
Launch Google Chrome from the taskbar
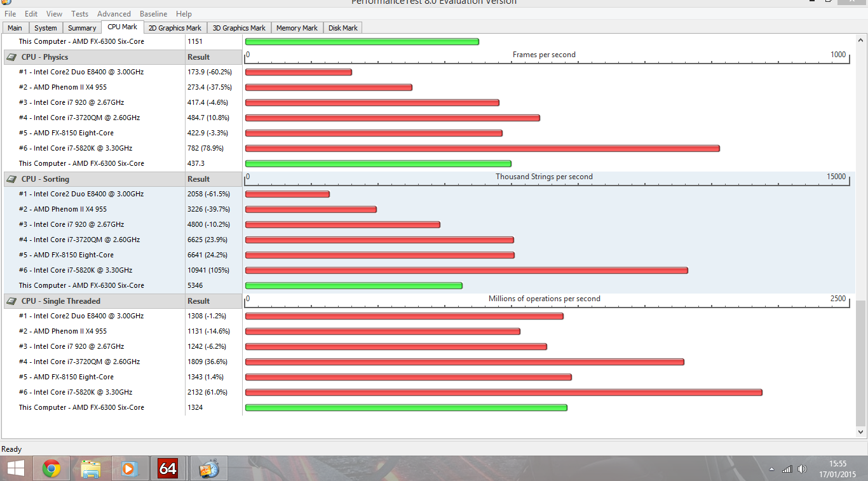tap(51, 469)
